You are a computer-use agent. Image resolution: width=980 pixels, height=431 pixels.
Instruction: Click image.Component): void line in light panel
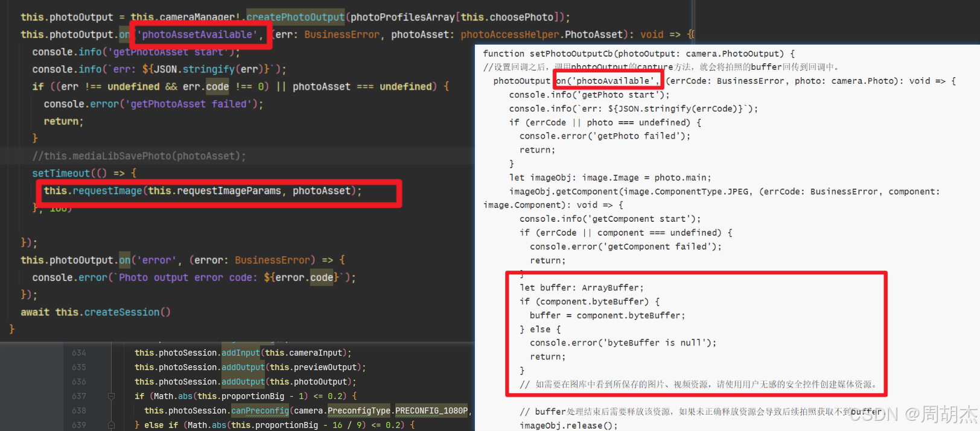(553, 205)
